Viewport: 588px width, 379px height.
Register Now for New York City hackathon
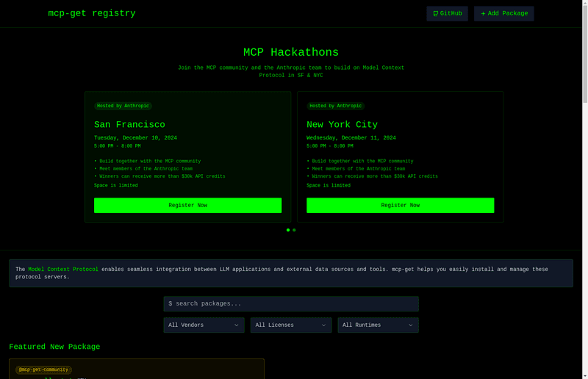coord(400,205)
